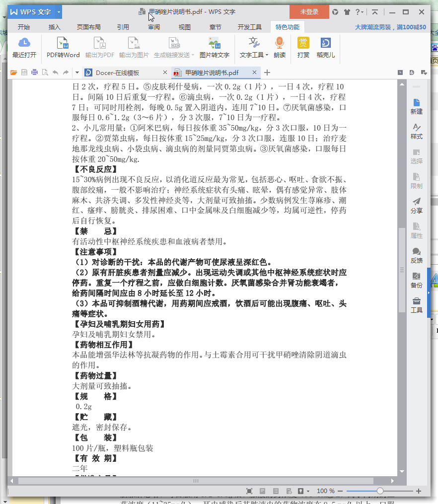Screen dimensions: 438x504
Task: Click 100 % zoom level text
Action: (326, 491)
